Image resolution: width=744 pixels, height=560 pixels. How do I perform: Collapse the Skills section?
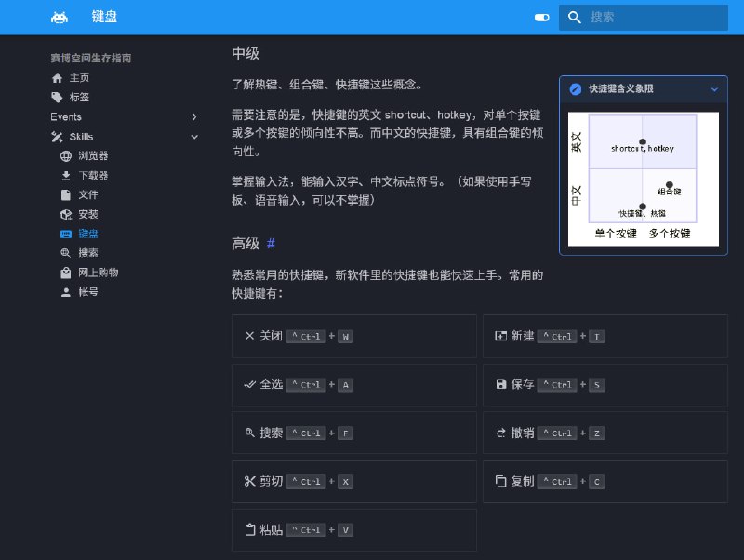pos(194,137)
